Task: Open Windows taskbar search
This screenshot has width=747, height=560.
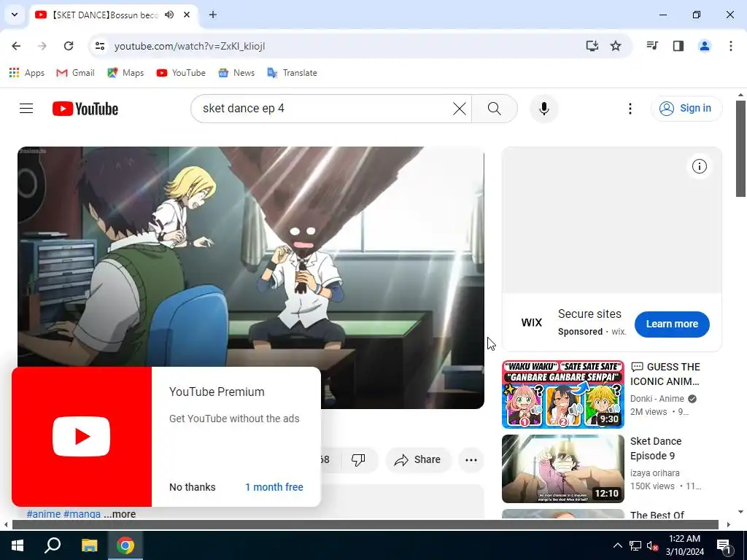Action: tap(53, 545)
